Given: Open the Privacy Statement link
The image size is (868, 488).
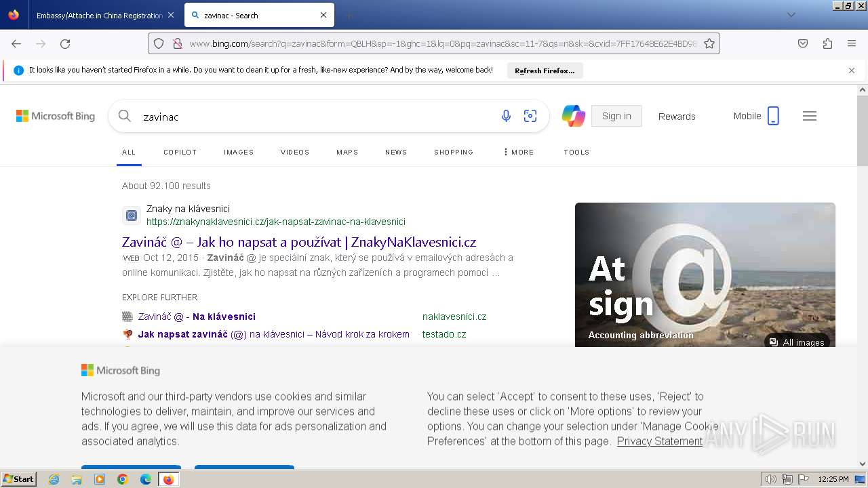Looking at the screenshot, I should tap(660, 441).
